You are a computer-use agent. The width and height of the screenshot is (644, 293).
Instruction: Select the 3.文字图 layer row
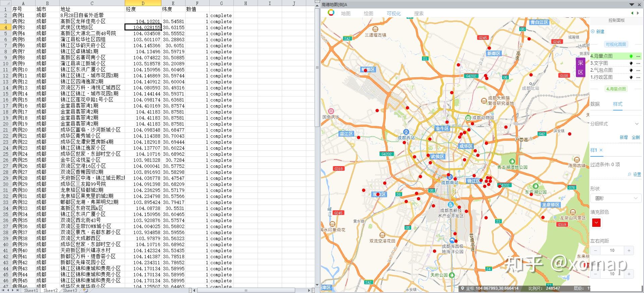[616, 63]
